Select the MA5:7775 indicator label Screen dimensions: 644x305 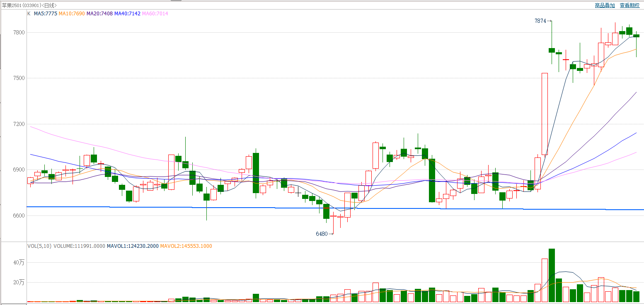45,14
